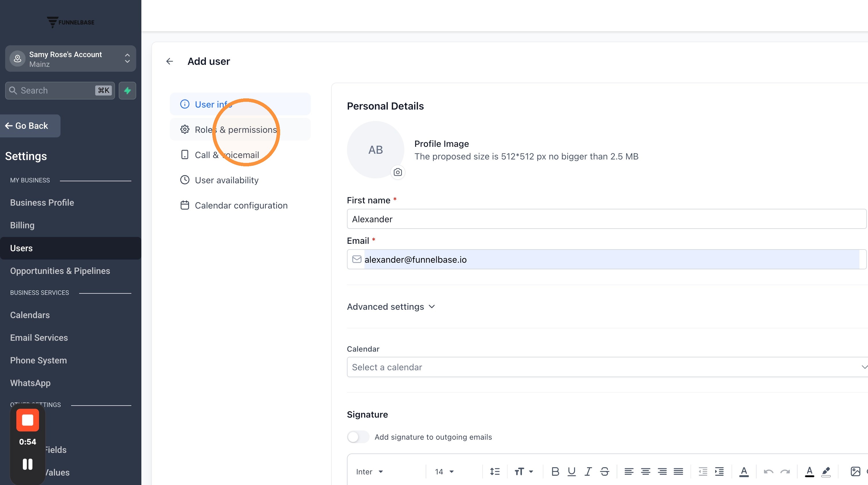Click the First name input field
Viewport: 868px width, 485px height.
pyautogui.click(x=606, y=219)
